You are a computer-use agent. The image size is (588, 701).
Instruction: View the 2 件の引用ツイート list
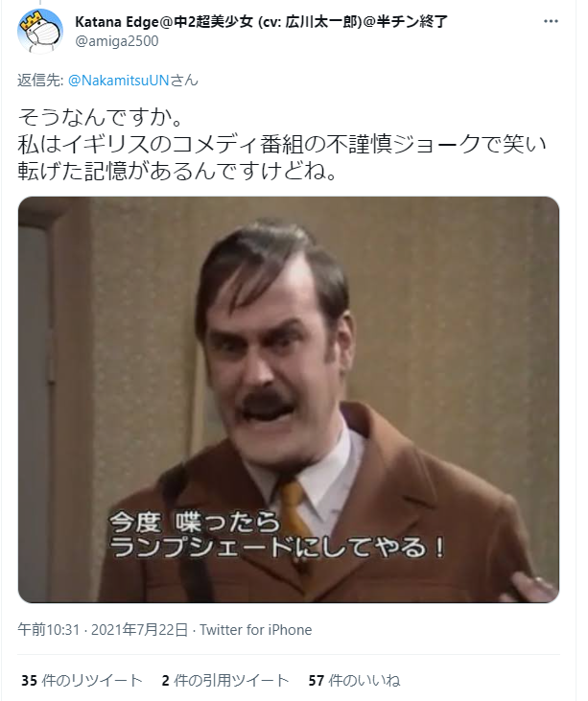(x=224, y=681)
